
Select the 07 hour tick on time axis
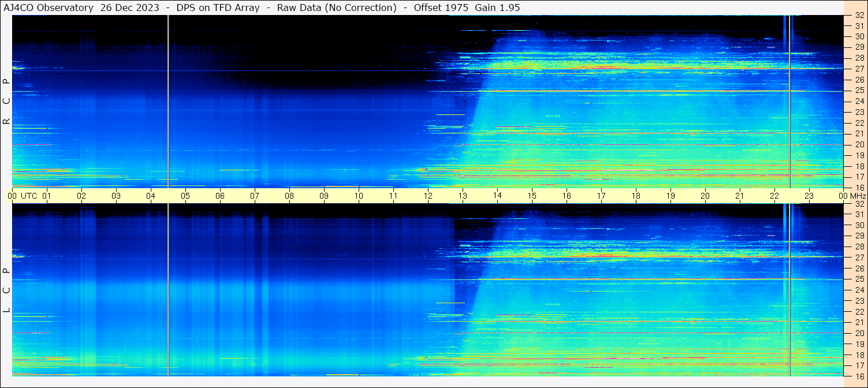coord(255,196)
